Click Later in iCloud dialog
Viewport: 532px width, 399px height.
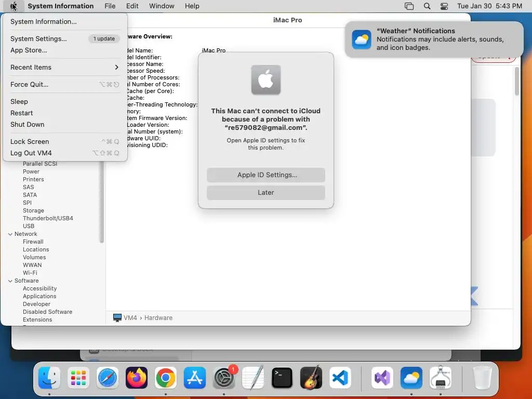(x=266, y=193)
